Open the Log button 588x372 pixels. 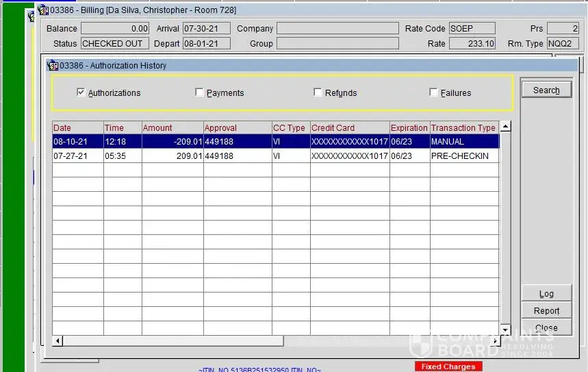click(546, 293)
